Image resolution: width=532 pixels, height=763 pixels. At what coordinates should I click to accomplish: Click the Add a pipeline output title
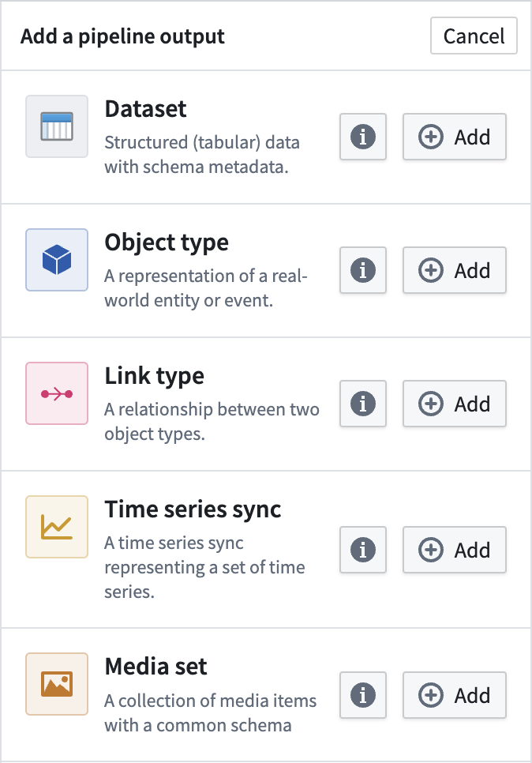pos(122,36)
